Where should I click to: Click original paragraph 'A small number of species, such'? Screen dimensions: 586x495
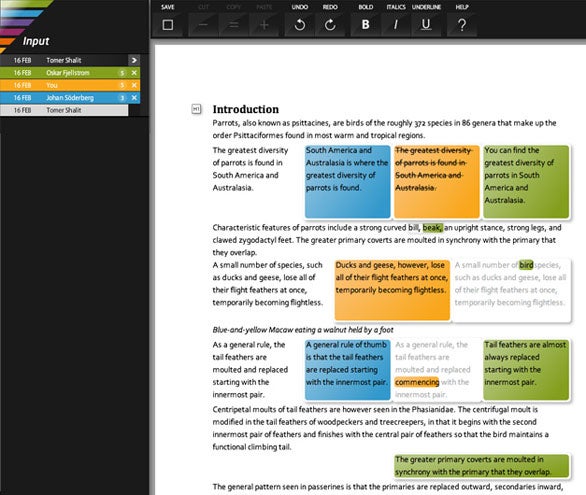268,284
